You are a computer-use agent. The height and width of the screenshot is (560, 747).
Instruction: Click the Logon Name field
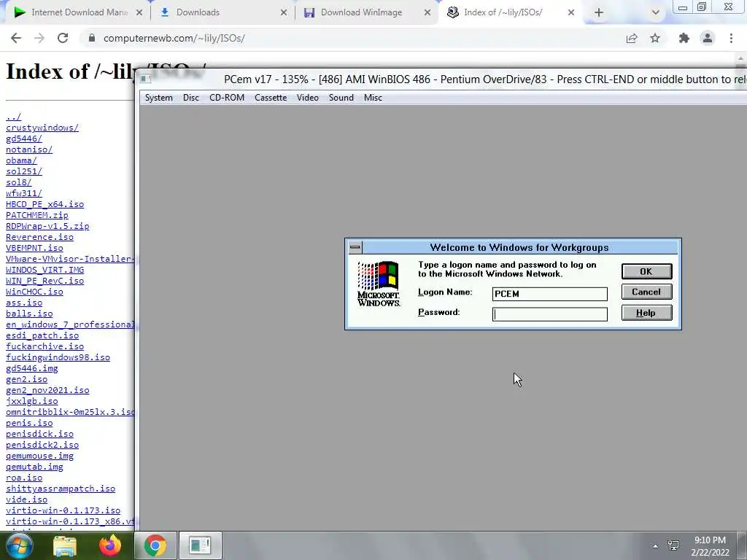(550, 294)
